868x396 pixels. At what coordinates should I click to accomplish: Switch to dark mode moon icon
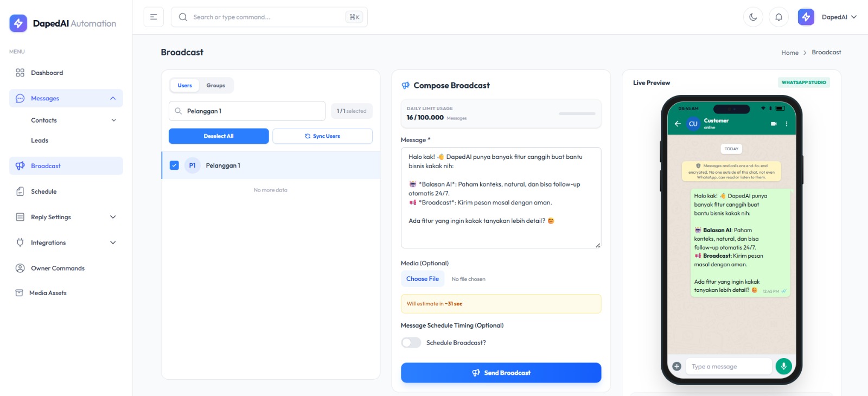point(753,17)
